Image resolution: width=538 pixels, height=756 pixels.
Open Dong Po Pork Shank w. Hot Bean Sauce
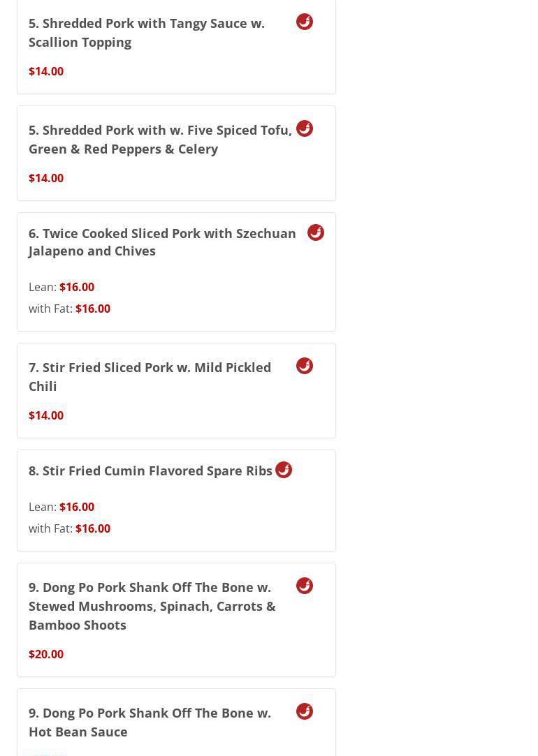(150, 722)
